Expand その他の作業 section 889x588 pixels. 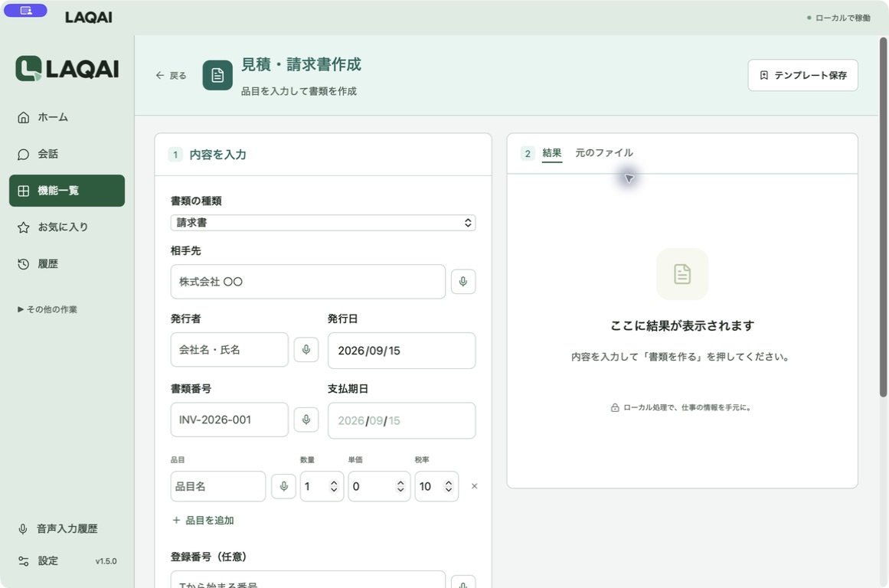[x=47, y=309]
